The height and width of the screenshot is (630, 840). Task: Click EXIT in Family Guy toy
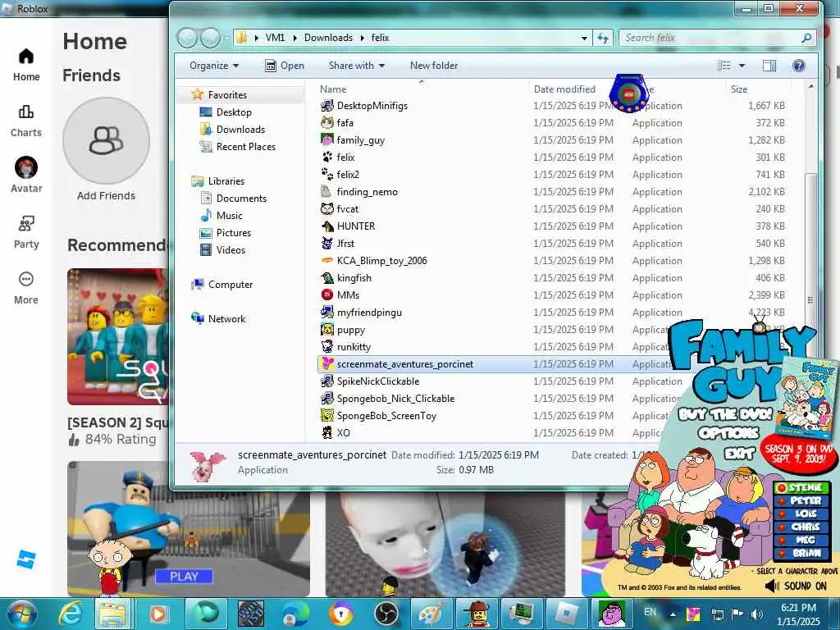click(x=739, y=454)
